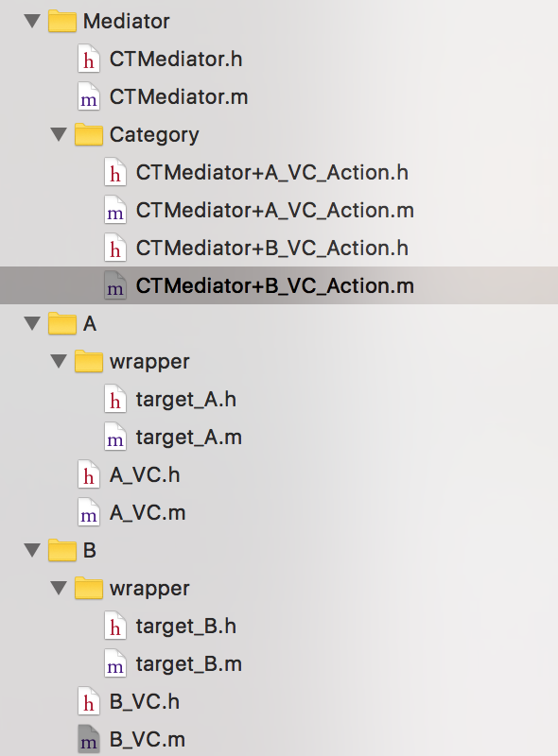Click the B_VC.m file icon
558x756 pixels.
pos(89,740)
